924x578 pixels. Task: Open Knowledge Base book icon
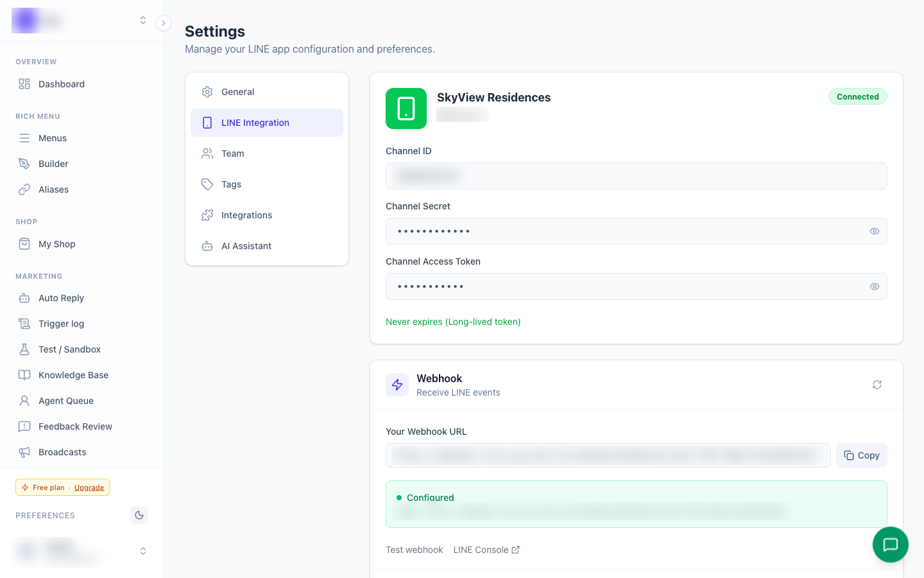click(24, 375)
